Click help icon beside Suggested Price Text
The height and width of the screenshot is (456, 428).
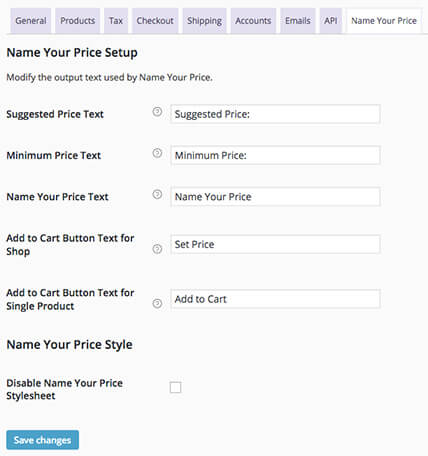[x=157, y=112]
